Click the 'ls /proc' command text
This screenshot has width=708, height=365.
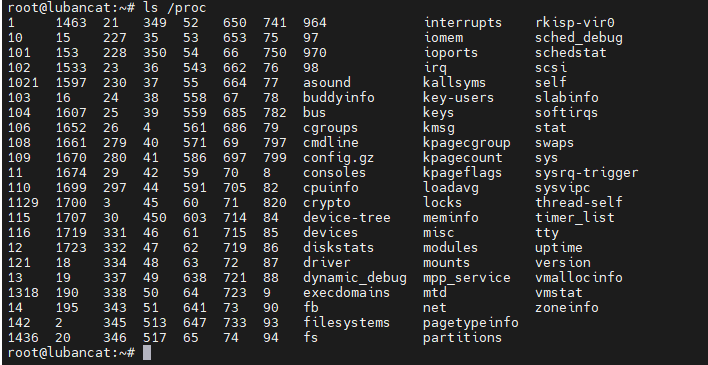(175, 8)
